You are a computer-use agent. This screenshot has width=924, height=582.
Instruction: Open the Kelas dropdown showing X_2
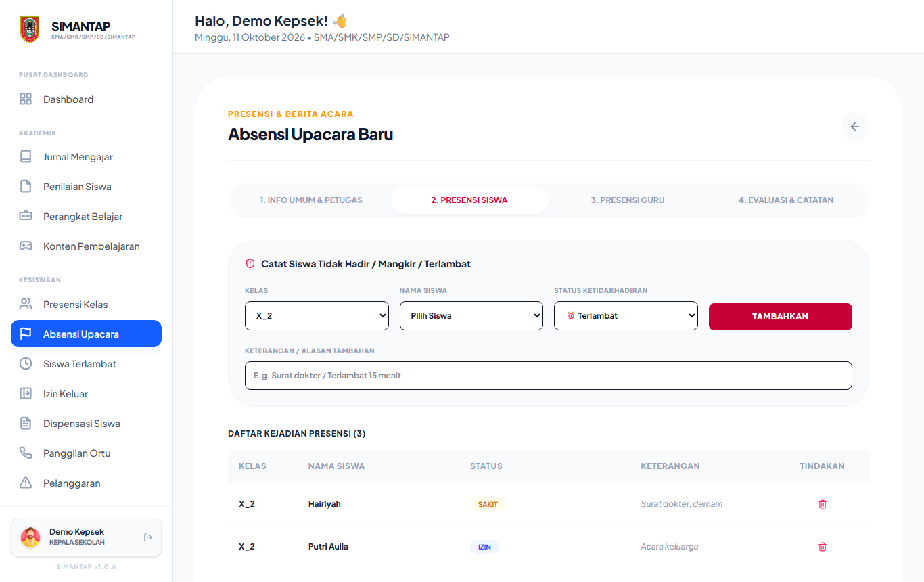317,316
